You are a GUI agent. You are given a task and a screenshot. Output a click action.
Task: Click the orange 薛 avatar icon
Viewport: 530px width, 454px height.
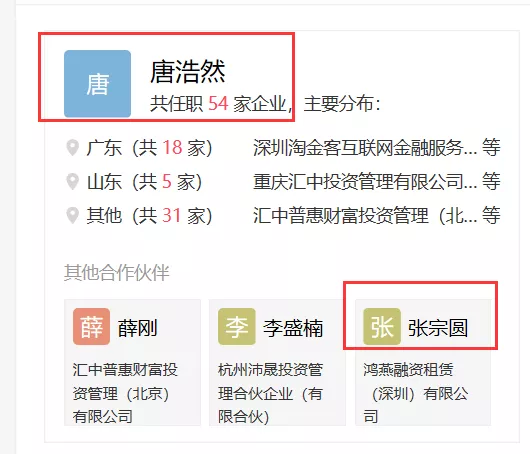[91, 326]
